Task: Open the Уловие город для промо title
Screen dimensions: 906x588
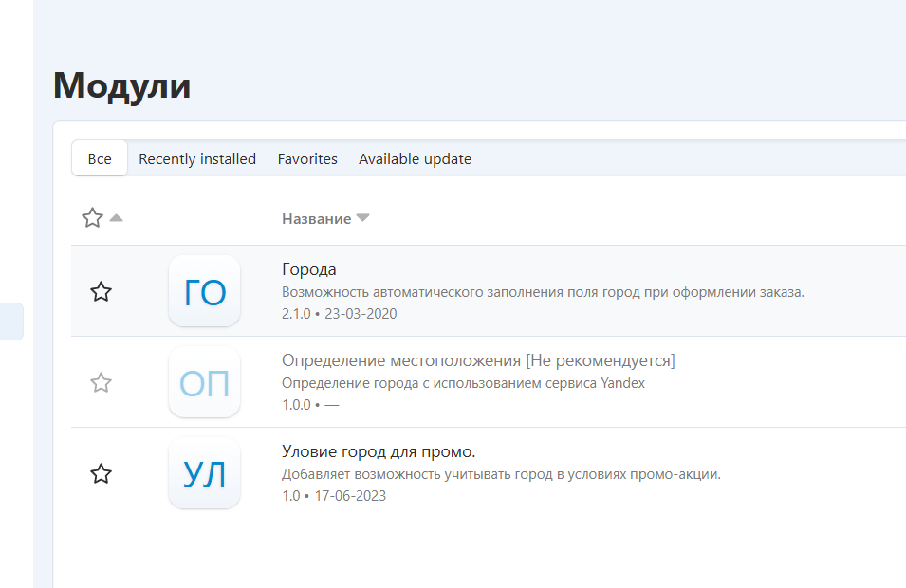Action: click(379, 452)
